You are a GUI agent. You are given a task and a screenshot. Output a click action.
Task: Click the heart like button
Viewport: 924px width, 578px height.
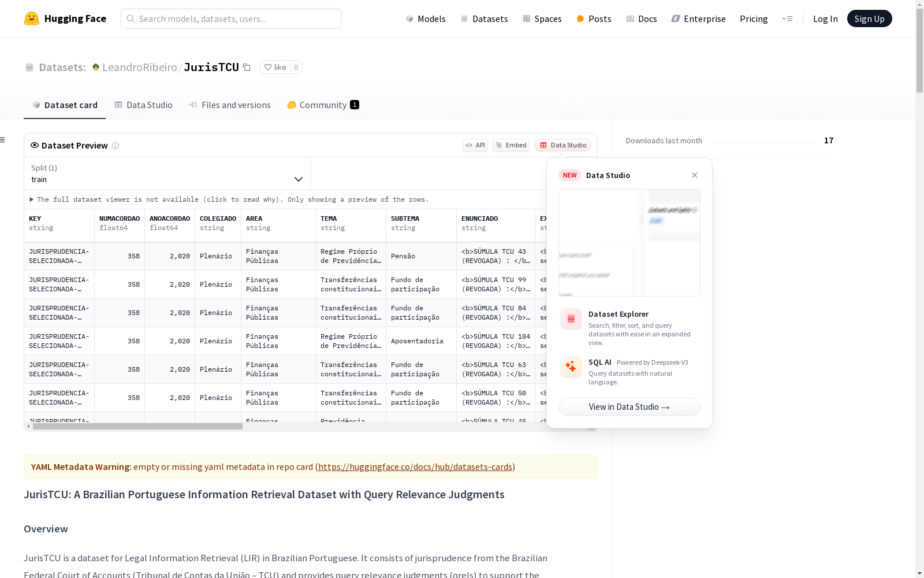[x=275, y=67]
